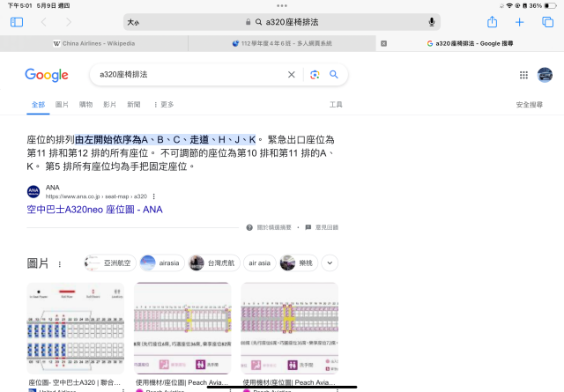The width and height of the screenshot is (564, 392).
Task: Tap the battery indicator in status bar
Action: [x=549, y=5]
